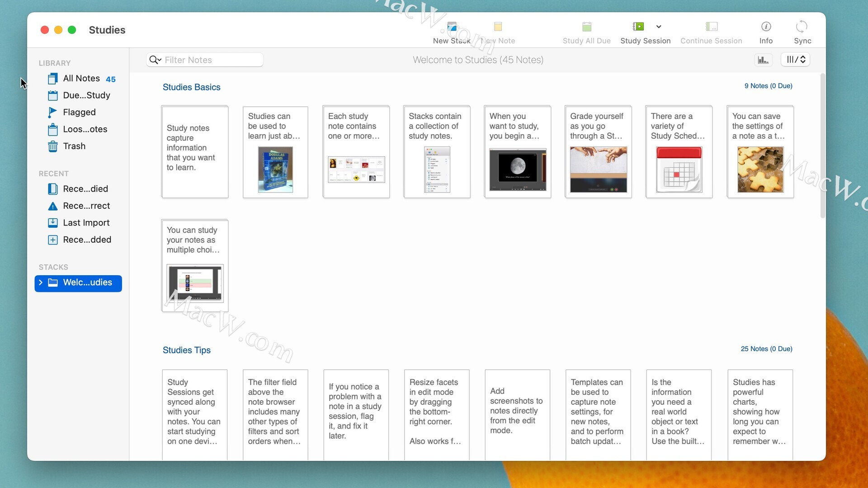Select note 'Study notes capture information'
This screenshot has height=488, width=868.
point(195,152)
